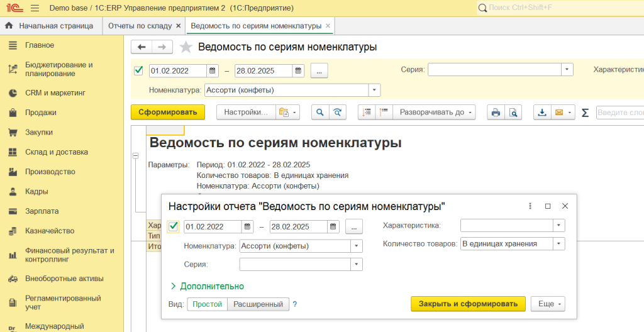Open dialog's three-dot options menu
Viewport: 644px width, 332px height.
click(x=530, y=206)
